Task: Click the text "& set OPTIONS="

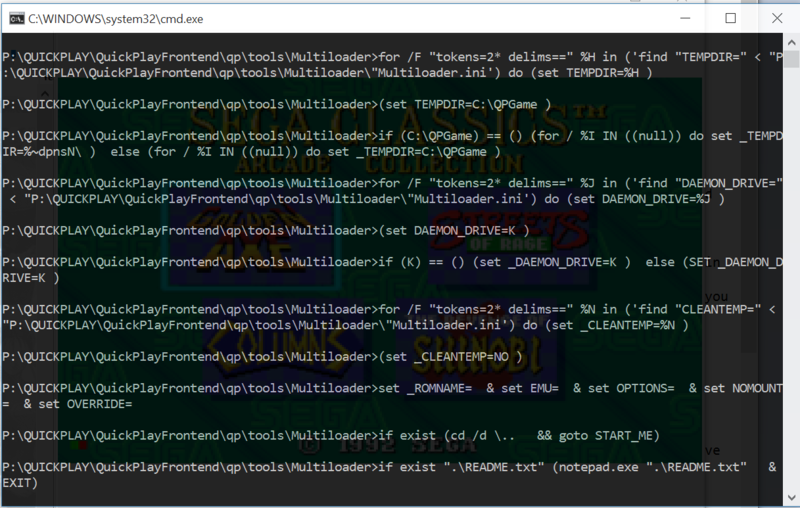Action: click(x=623, y=388)
